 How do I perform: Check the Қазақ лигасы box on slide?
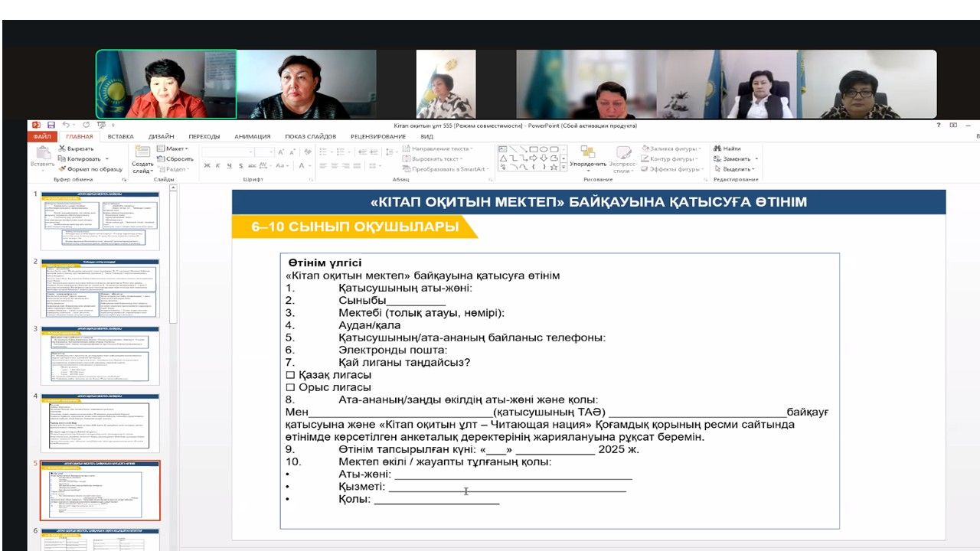point(289,375)
